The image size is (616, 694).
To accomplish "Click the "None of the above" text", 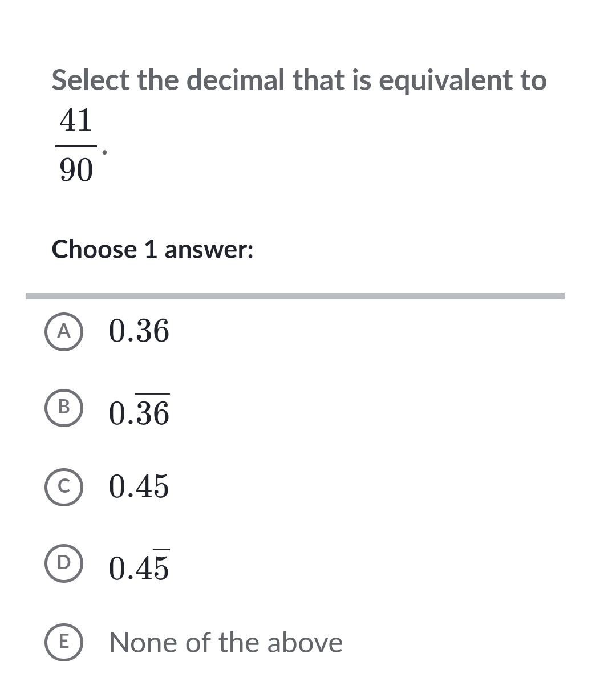I will [x=226, y=643].
